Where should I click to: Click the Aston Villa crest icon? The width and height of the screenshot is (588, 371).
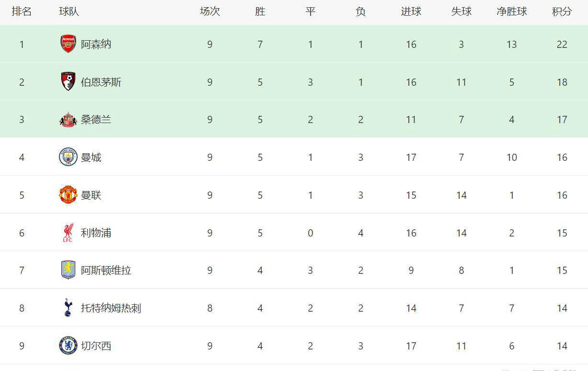[x=68, y=270]
